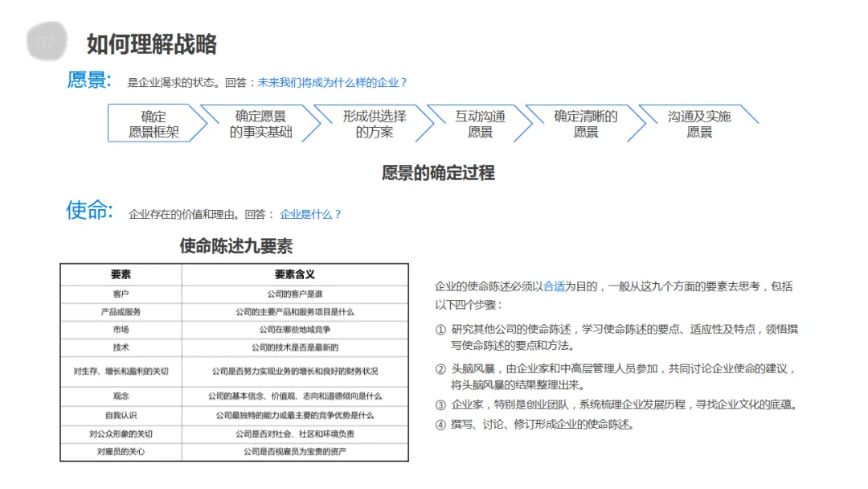Select the 对生存、增长和盈利的关切 cell

[121, 371]
